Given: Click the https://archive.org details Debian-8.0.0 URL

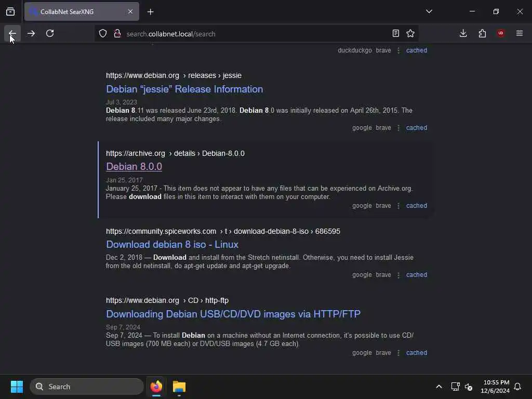Looking at the screenshot, I should coord(175,153).
